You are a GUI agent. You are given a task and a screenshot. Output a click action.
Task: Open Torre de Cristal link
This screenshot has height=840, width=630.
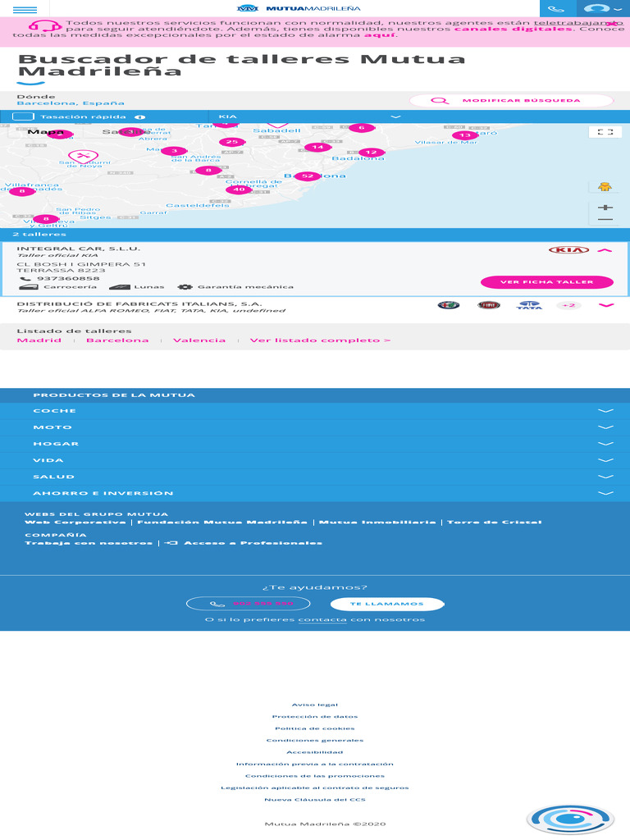[x=495, y=523]
